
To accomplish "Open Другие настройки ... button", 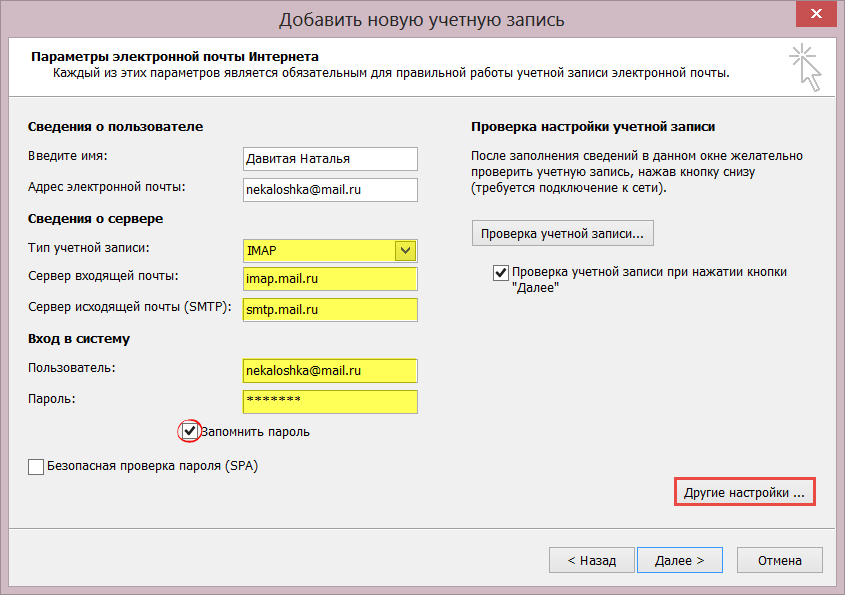I will [x=744, y=492].
